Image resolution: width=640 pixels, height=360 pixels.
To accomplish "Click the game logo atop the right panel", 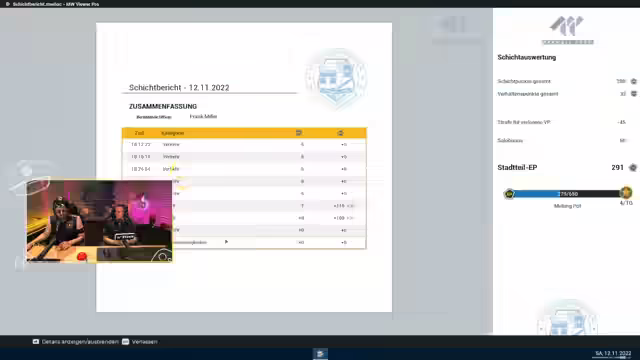I will [x=567, y=30].
